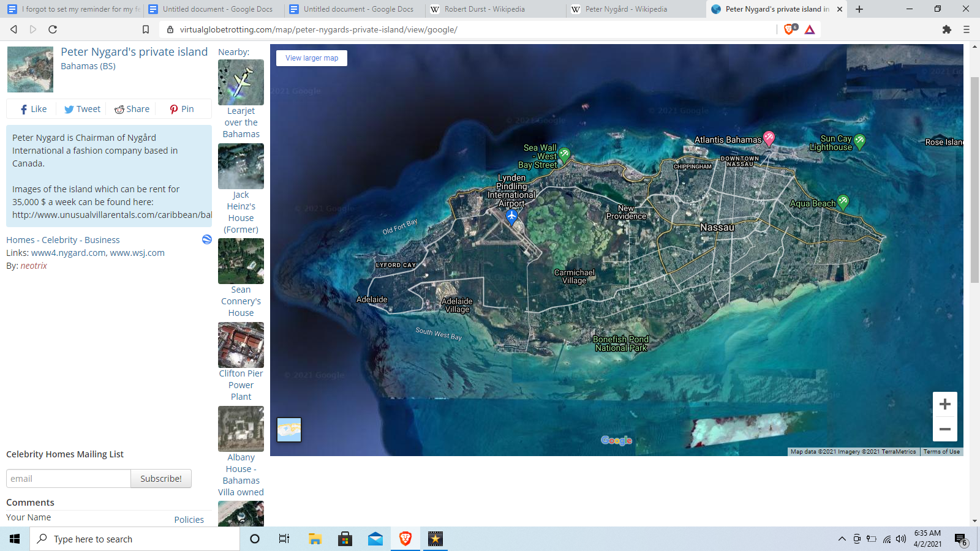Open Sean Connery's House thumbnail

click(x=241, y=261)
